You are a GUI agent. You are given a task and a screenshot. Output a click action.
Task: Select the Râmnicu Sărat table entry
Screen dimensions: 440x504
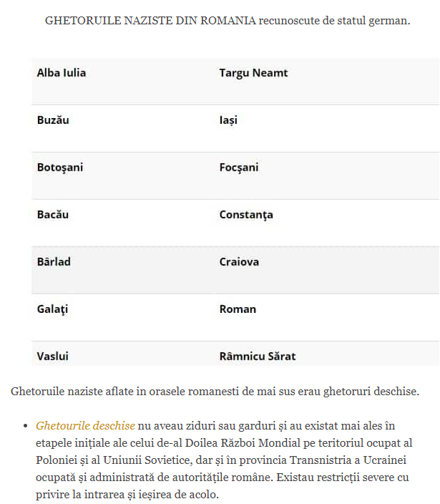[258, 355]
